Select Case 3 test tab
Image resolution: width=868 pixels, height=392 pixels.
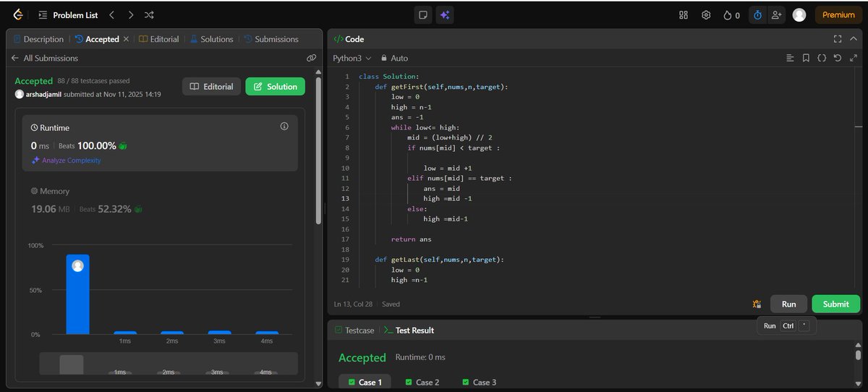click(479, 382)
